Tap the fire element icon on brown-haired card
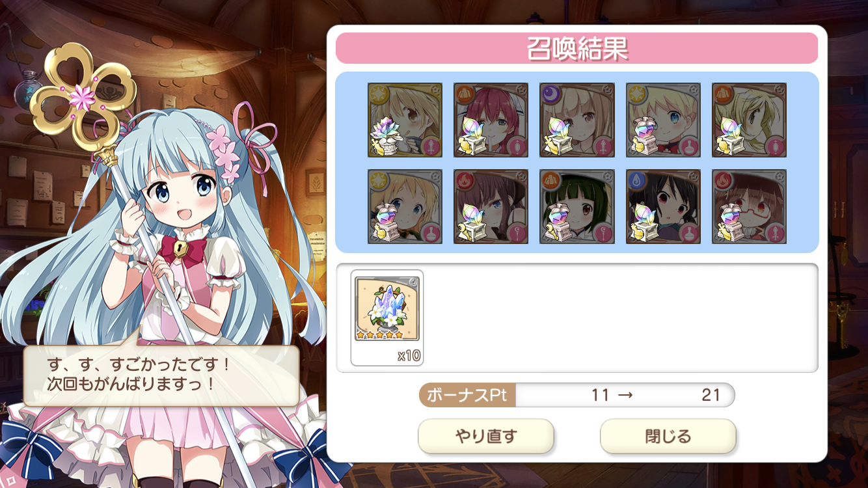868x488 pixels. pos(464,180)
